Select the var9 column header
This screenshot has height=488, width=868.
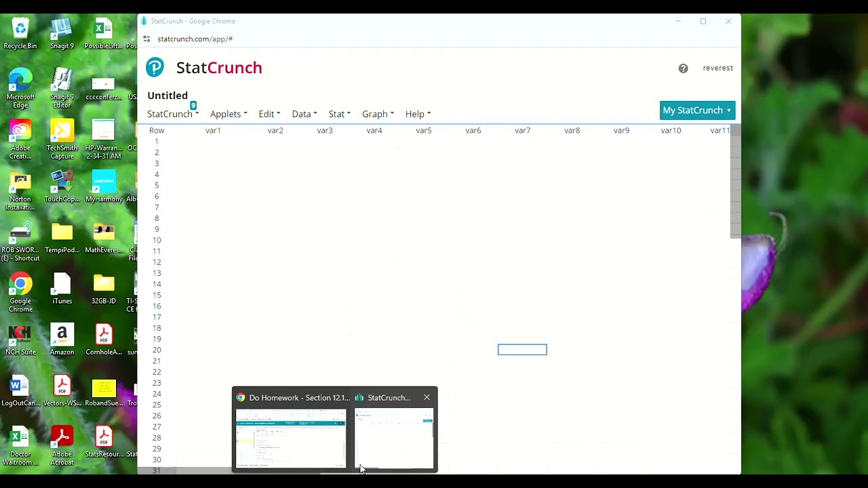click(x=622, y=130)
